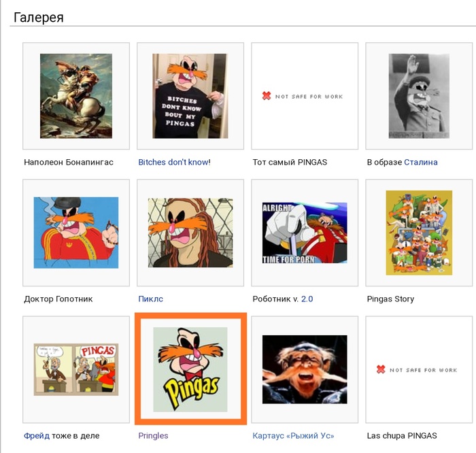Open the highlighted Pingas Pringles logo image
The width and height of the screenshot is (476, 453).
pyautogui.click(x=190, y=369)
